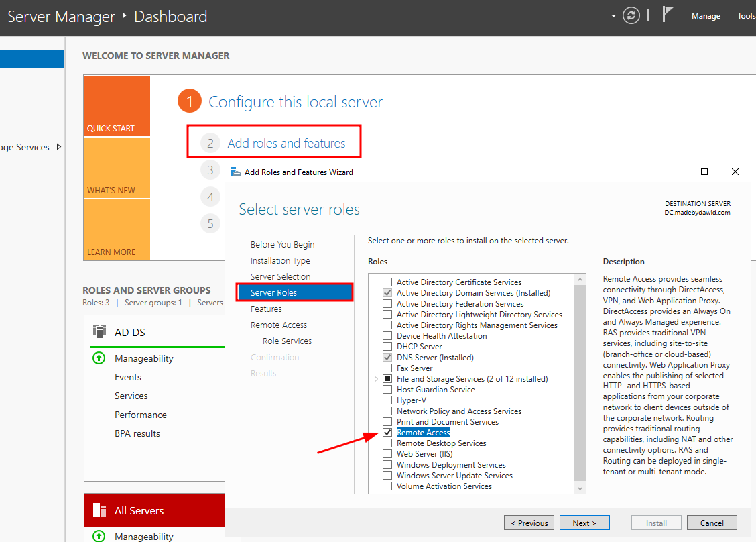Check Web Server (IIS) role
Viewport: 756px width, 542px height.
(387, 453)
